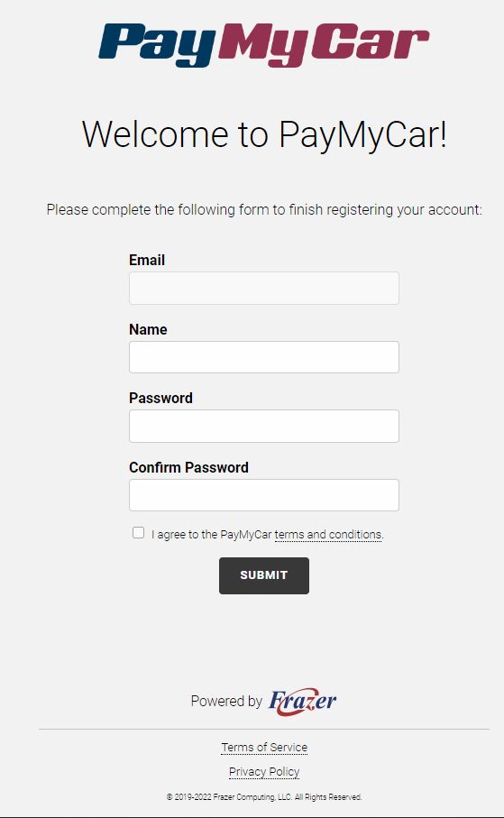The width and height of the screenshot is (504, 818).
Task: Click the Frazer Computing copyright notice
Action: [x=264, y=797]
